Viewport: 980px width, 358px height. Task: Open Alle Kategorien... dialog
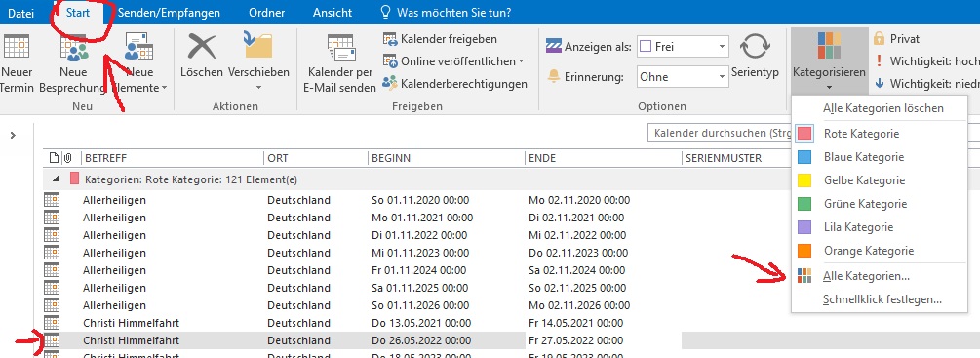click(880, 275)
